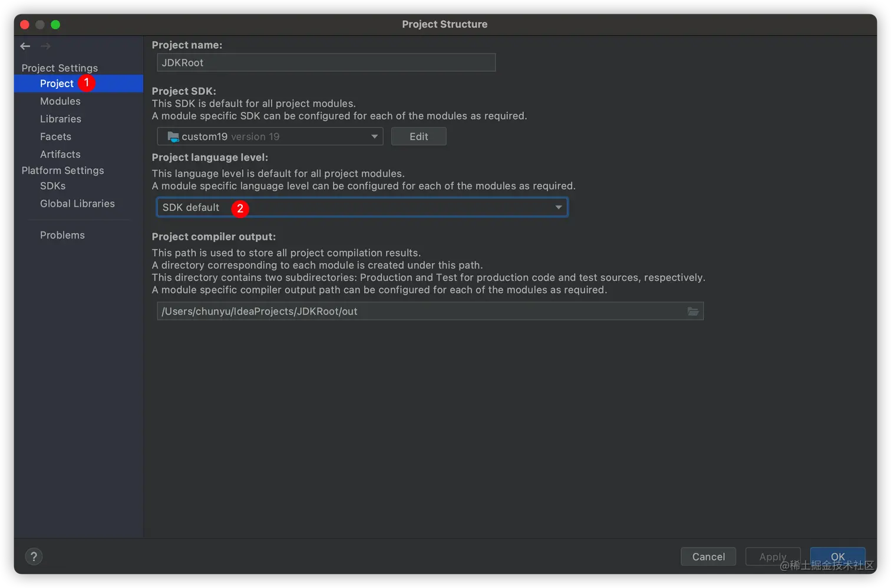891x588 pixels.
Task: Select Global Libraries in sidebar
Action: pos(77,204)
